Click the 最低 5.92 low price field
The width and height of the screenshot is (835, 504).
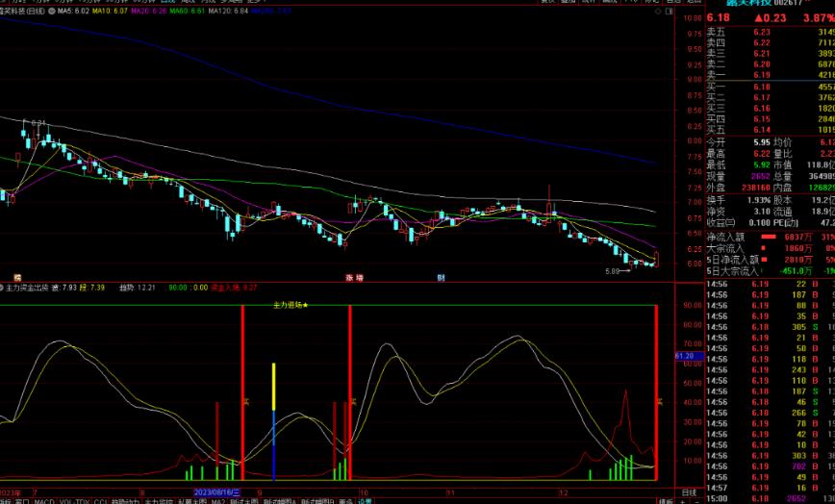[x=738, y=165]
